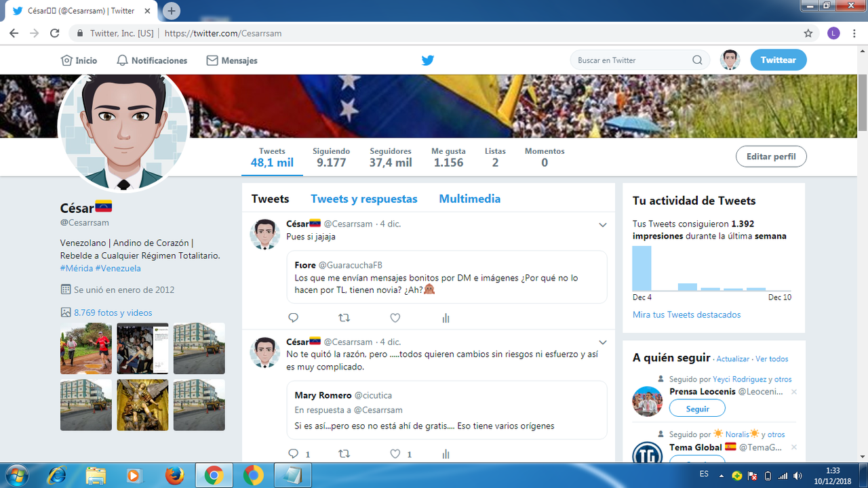Click Actualizar in A quién seguir
The width and height of the screenshot is (868, 488).
click(733, 359)
